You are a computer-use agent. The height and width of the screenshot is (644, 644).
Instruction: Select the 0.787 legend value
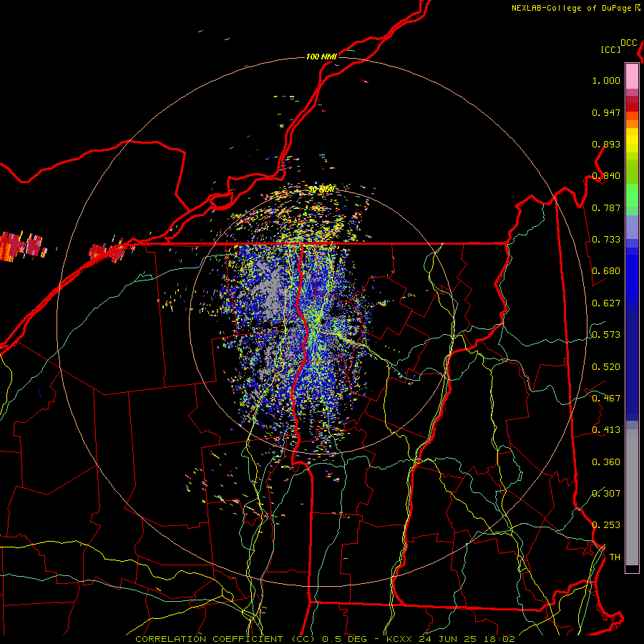606,208
